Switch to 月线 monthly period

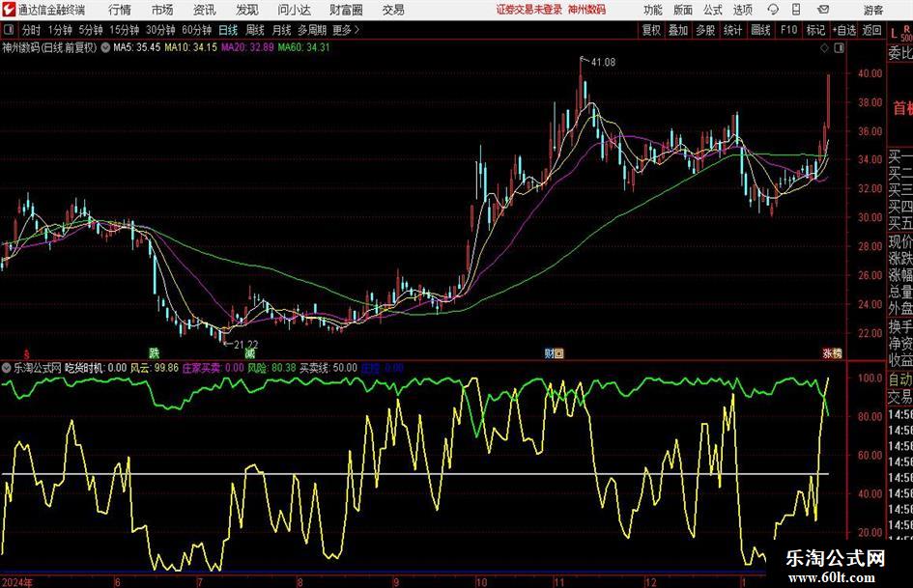coord(282,30)
